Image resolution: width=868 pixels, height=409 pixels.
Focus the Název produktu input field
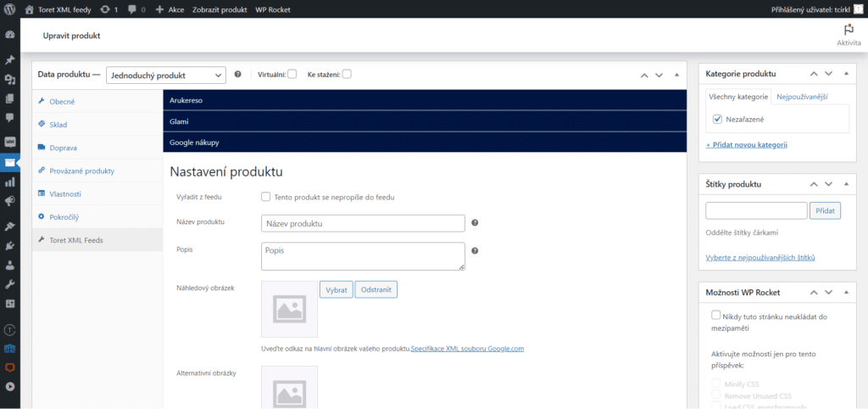click(363, 223)
